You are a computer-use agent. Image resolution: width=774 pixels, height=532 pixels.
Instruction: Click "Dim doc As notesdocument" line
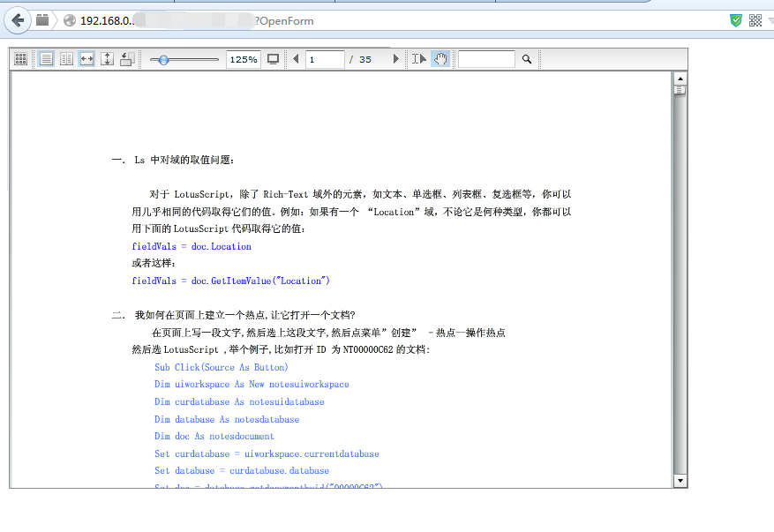pyautogui.click(x=214, y=436)
